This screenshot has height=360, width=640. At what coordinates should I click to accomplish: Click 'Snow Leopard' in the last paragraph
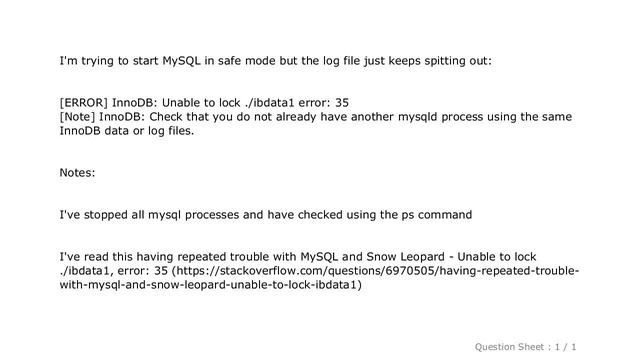point(405,257)
